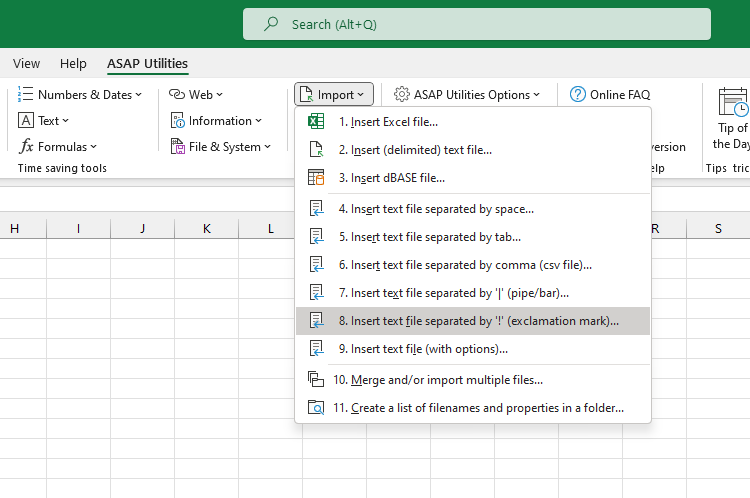Image resolution: width=750 pixels, height=498 pixels.
Task: Select Insert text file separated by pipe/bar
Action: [473, 292]
